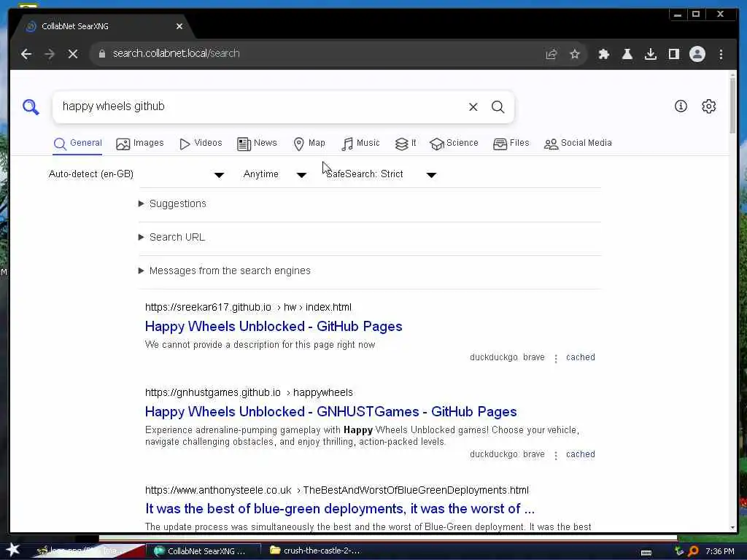747x560 pixels.
Task: Open the browser downloads icon
Action: click(x=650, y=54)
